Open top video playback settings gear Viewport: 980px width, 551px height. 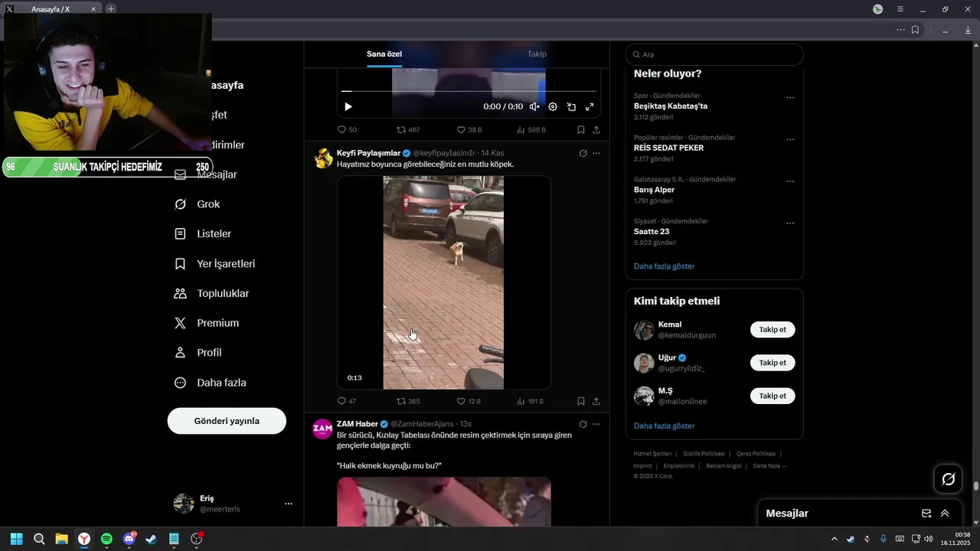coord(553,107)
